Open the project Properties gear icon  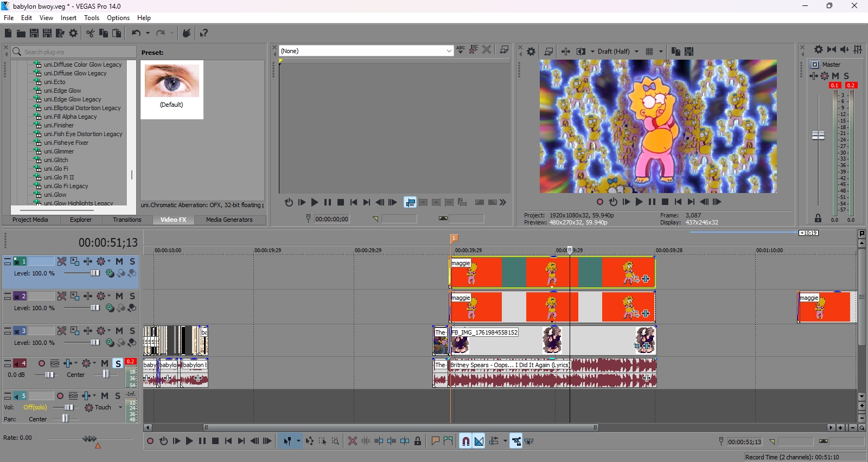pyautogui.click(x=74, y=33)
